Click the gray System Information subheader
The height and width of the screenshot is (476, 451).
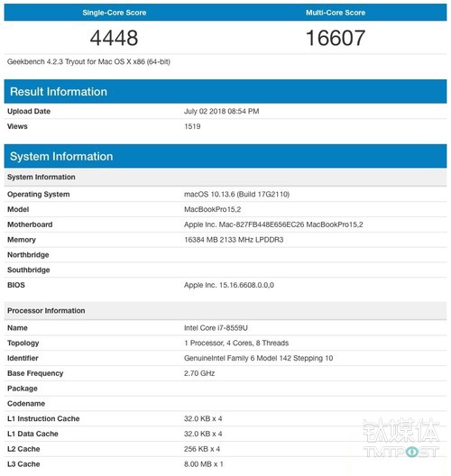pos(225,177)
